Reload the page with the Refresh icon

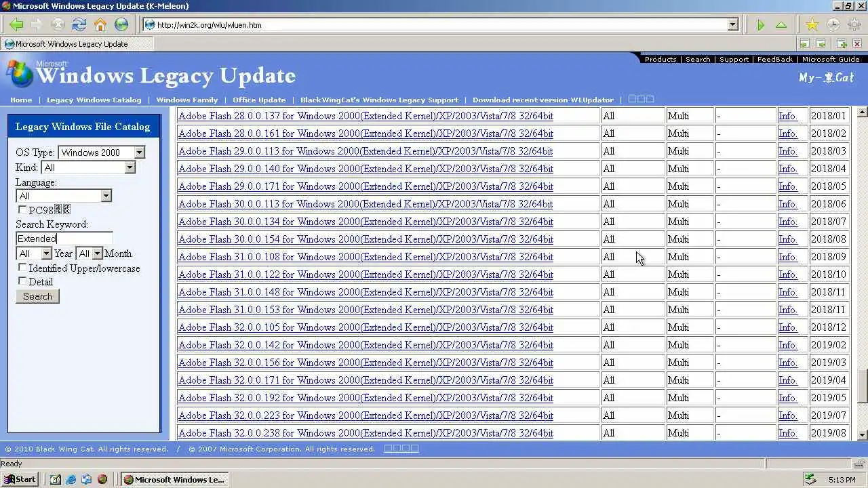click(79, 25)
